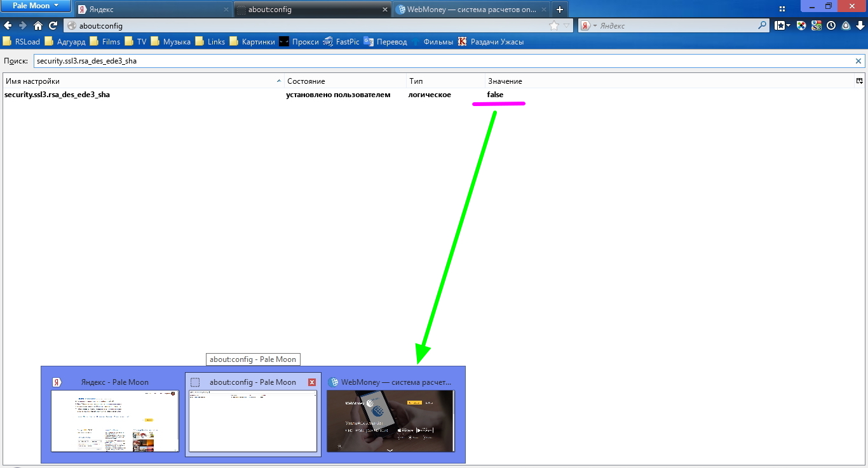The image size is (868, 468).
Task: Select the WebMoney window thumbnail preview
Action: (x=391, y=415)
